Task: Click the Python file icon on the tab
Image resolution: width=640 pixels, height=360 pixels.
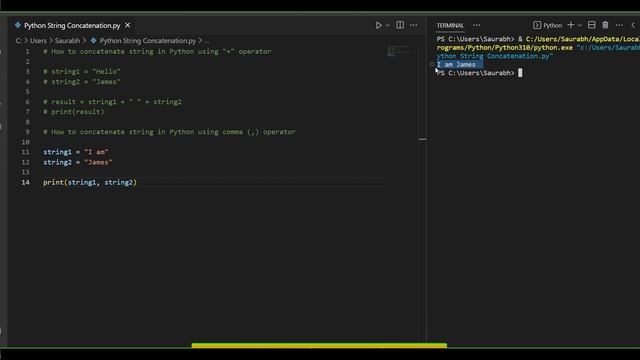Action: tap(18, 25)
